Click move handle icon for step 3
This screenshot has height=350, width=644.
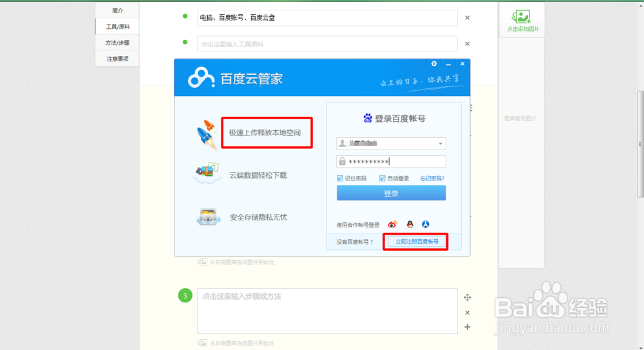coord(468,297)
